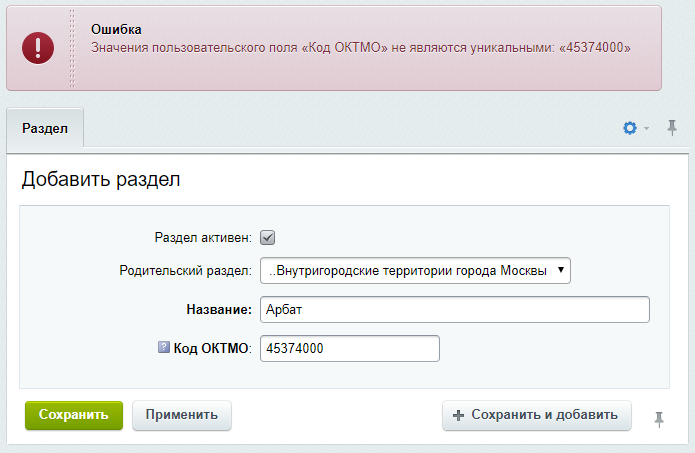Click the Применить button

[181, 415]
